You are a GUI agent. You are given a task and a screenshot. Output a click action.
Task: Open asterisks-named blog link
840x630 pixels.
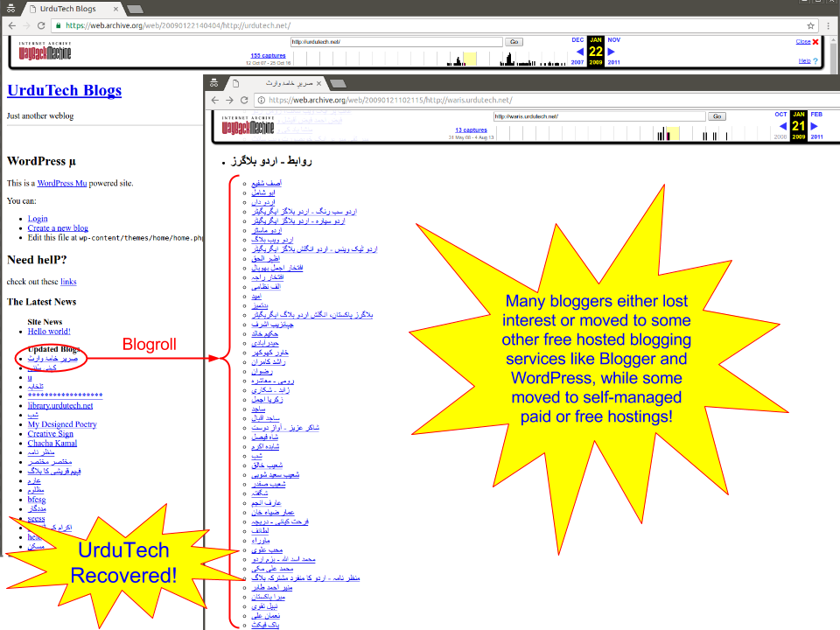point(65,395)
